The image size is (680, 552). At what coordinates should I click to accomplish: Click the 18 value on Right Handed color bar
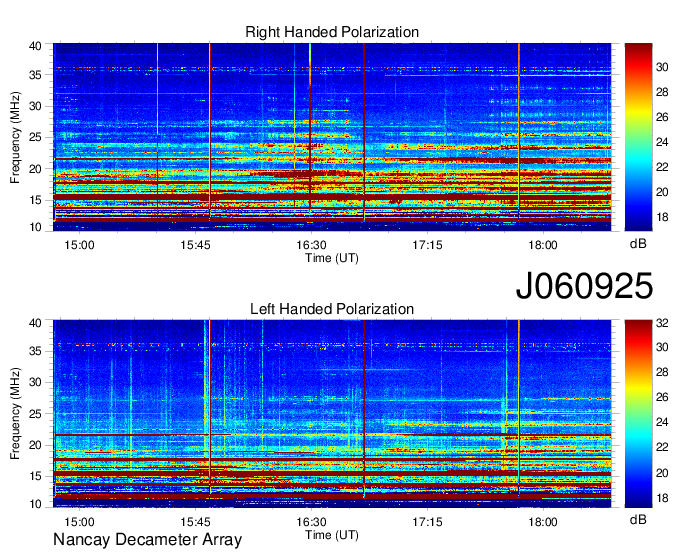pyautogui.click(x=662, y=217)
